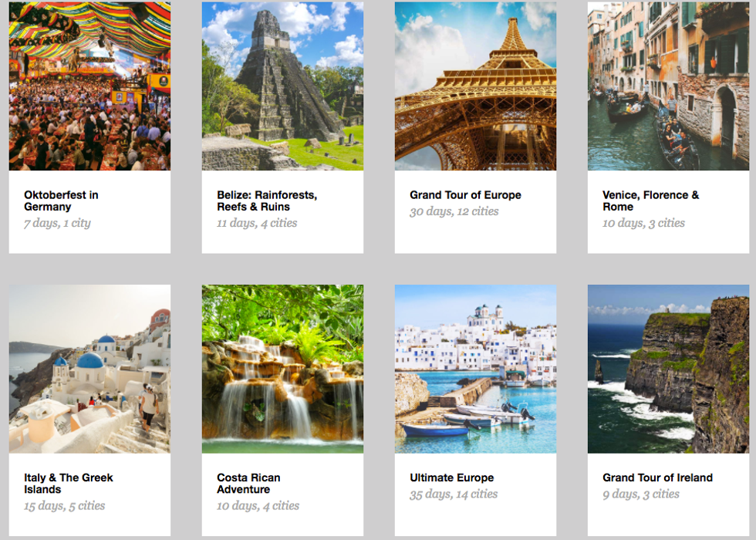Follow the Grand Tour of Ireland link
The width and height of the screenshot is (756, 540).
[x=657, y=478]
